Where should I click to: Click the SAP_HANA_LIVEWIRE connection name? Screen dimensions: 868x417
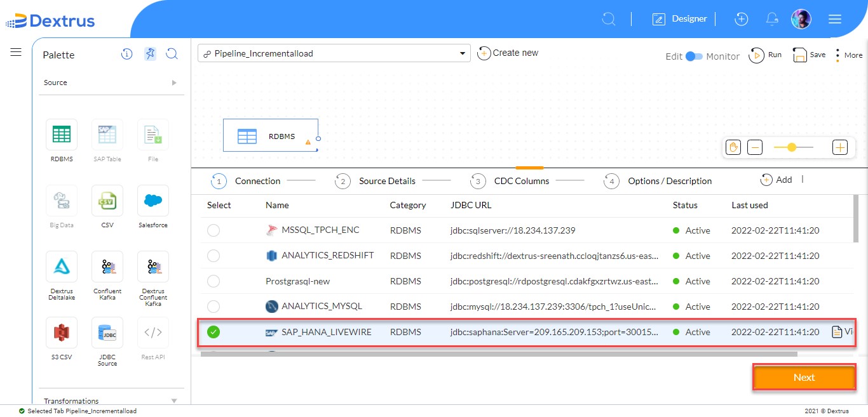click(x=327, y=332)
